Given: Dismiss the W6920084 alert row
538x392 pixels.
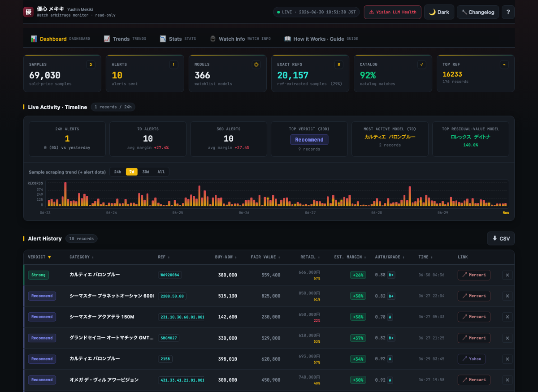Looking at the screenshot, I should (x=508, y=275).
